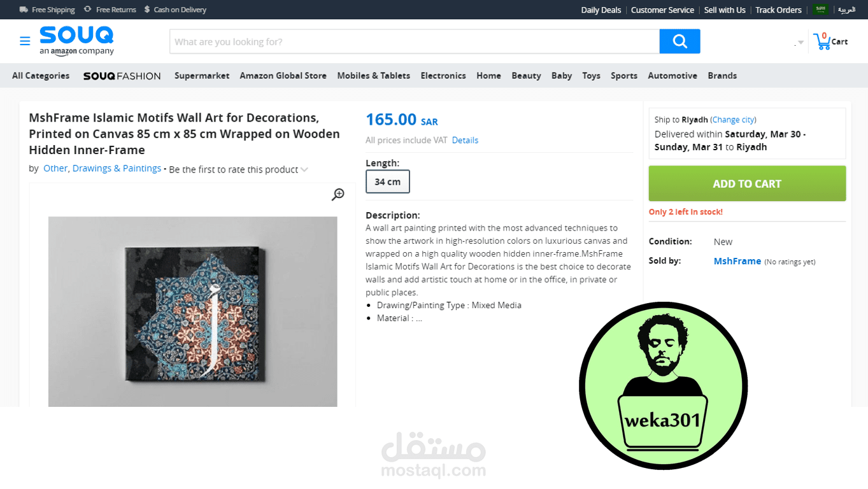Click the blue search magnifier button
868x489 pixels.
[679, 41]
